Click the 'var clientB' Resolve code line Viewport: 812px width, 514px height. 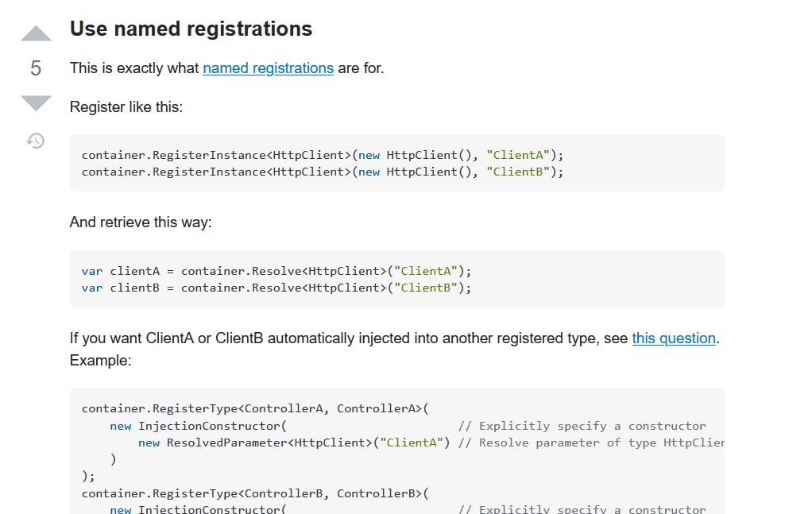276,288
